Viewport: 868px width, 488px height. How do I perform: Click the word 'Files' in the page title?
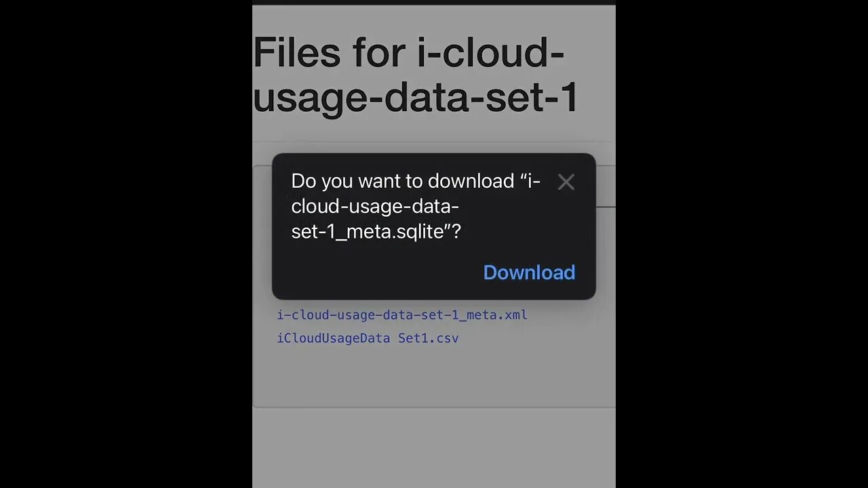click(297, 52)
